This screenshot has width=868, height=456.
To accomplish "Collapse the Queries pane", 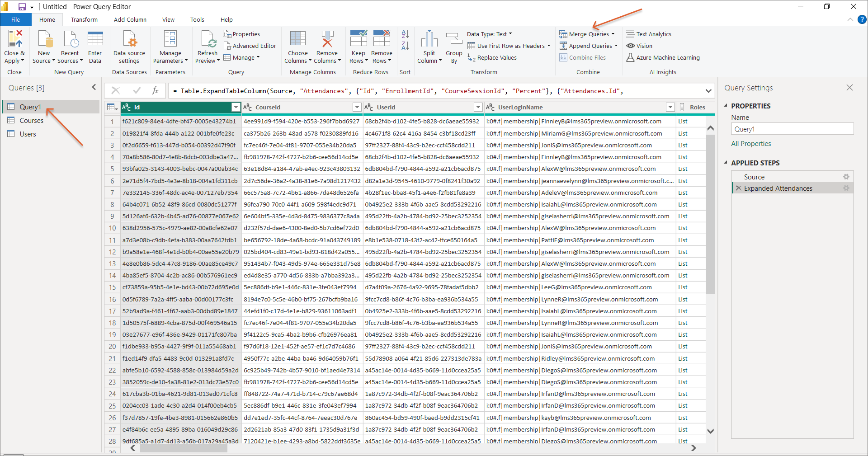I will tap(94, 87).
